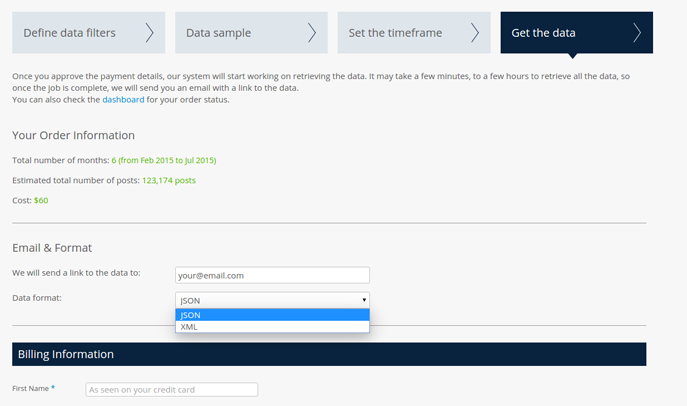Click the 'Data format:' label

37,298
